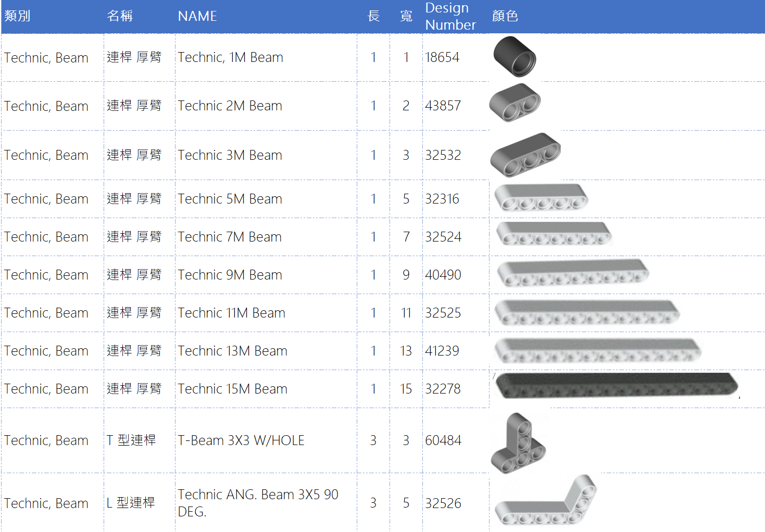The image size is (765, 532).
Task: Select 'Technic, Beam' category in 60484 row
Action: 46,440
